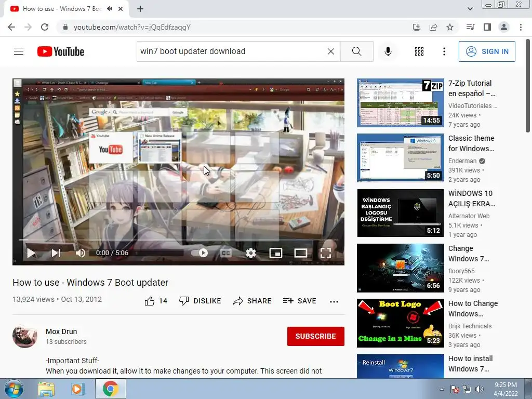Viewport: 532px width, 399px height.
Task: Toggle the Chrome side panel
Action: click(x=487, y=27)
